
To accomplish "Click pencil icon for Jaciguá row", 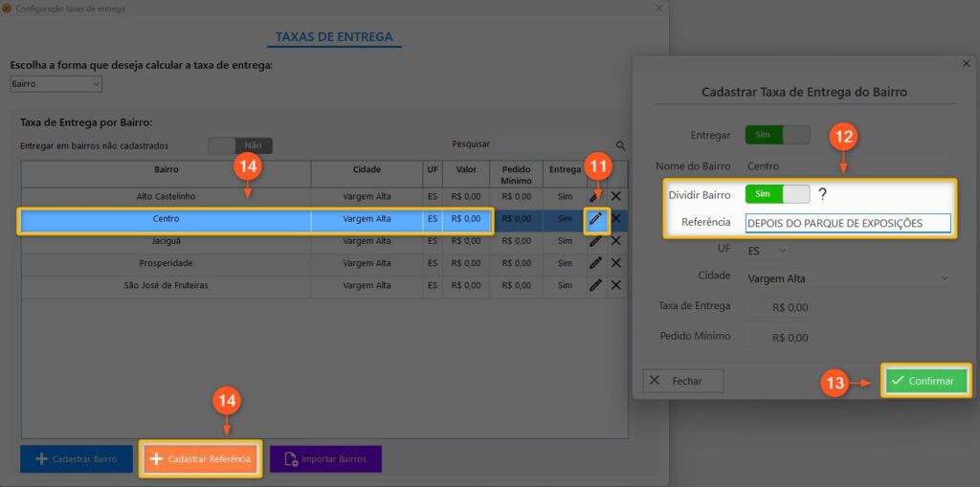I will coord(596,241).
